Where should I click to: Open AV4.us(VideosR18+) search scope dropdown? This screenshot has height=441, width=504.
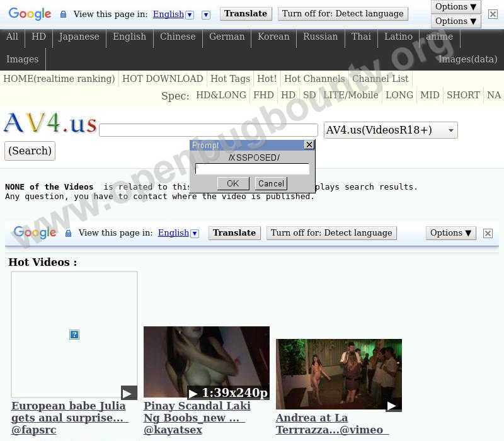click(391, 130)
